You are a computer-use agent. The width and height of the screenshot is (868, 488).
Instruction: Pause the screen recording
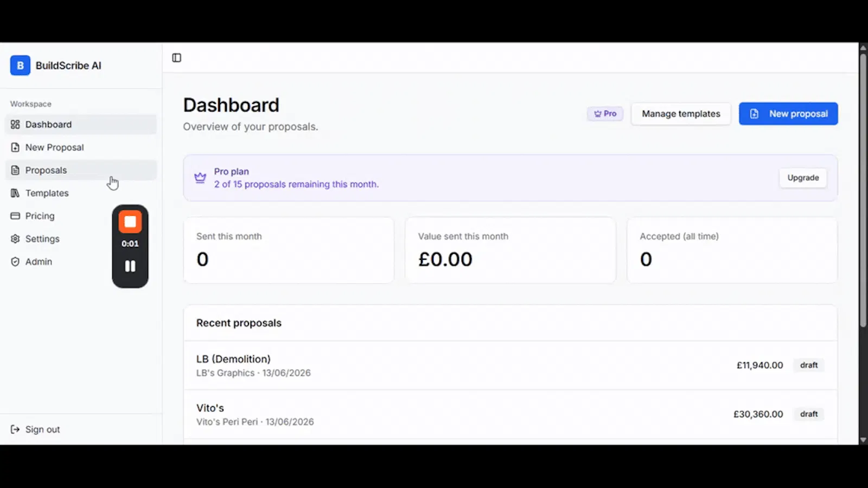click(130, 266)
